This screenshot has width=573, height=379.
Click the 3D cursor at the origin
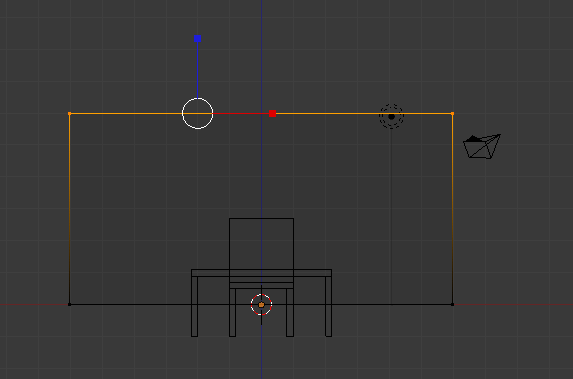point(261,304)
